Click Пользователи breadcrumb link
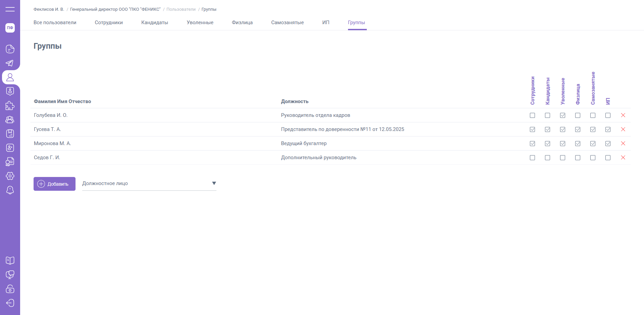The height and width of the screenshot is (315, 644). (x=181, y=9)
